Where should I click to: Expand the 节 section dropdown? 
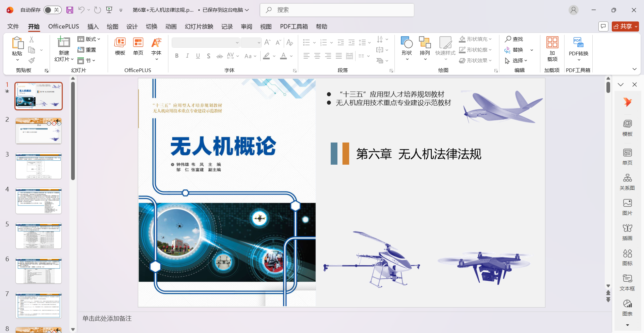pyautogui.click(x=87, y=60)
